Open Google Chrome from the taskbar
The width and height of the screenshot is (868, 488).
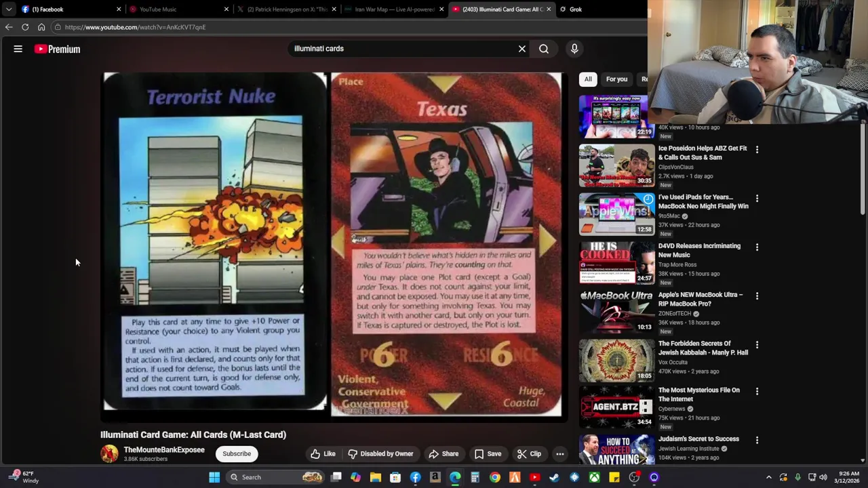pyautogui.click(x=495, y=477)
